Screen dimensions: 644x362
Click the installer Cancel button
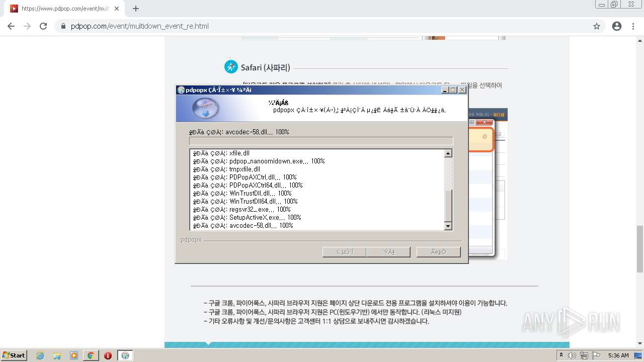(x=438, y=252)
